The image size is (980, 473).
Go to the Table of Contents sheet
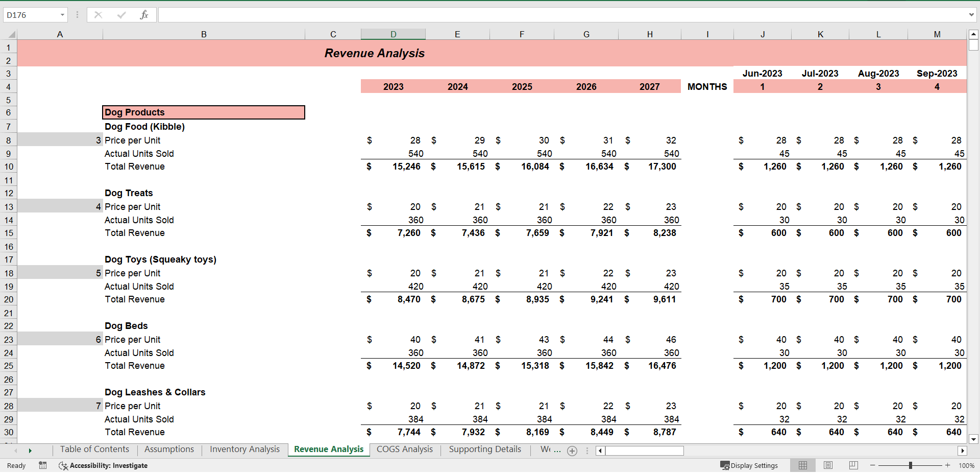point(94,450)
